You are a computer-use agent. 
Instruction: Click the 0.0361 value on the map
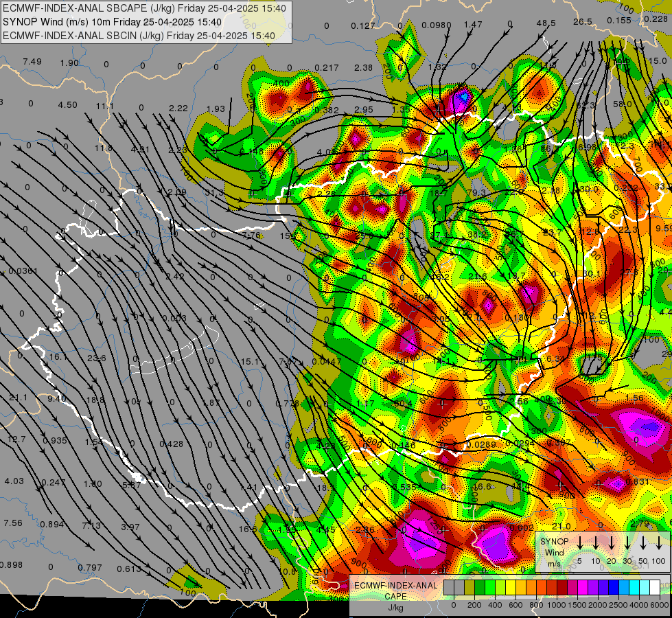point(23,271)
